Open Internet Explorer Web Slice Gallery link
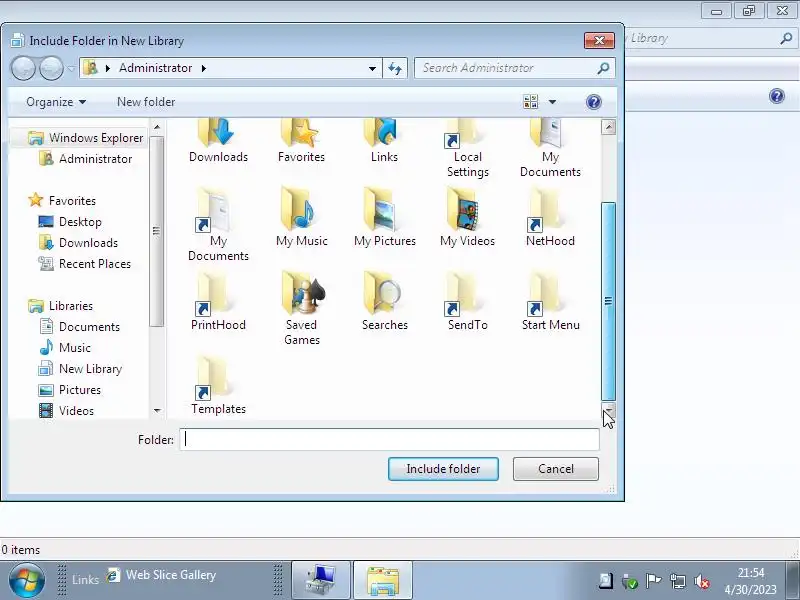 (x=162, y=576)
